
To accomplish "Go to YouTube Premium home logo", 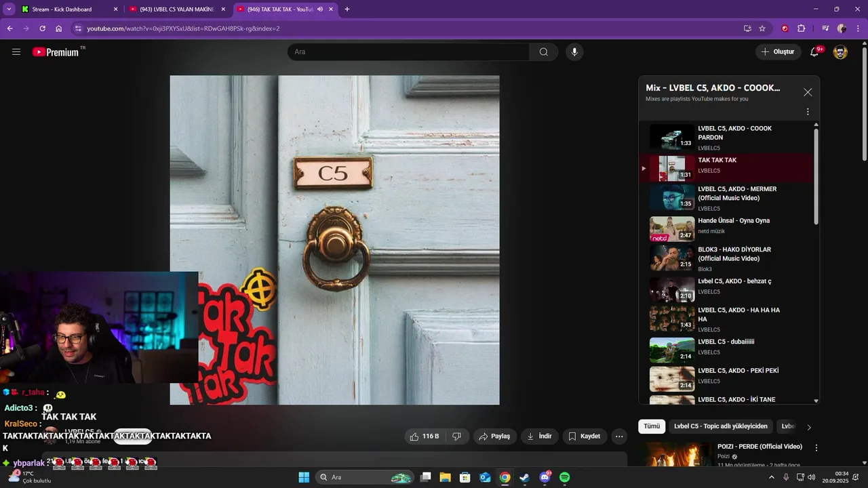I will click(x=56, y=52).
